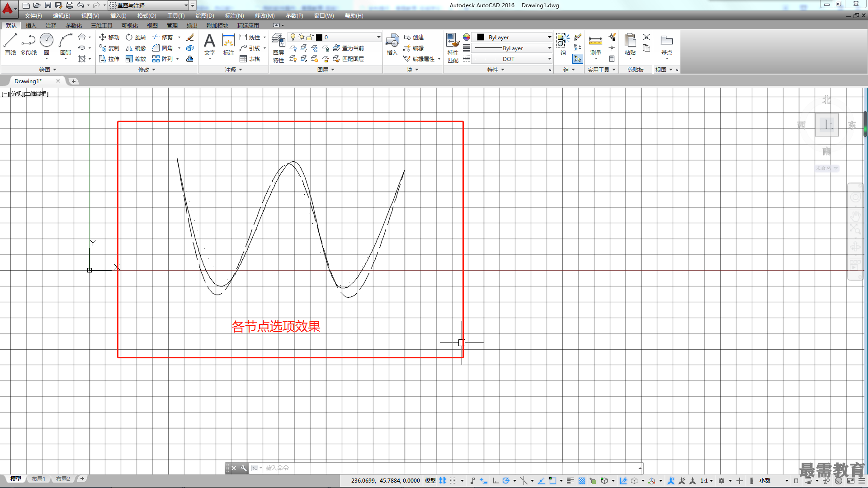Viewport: 868px width, 488px height.
Task: Click the Array (阵列) tool
Action: pos(163,59)
